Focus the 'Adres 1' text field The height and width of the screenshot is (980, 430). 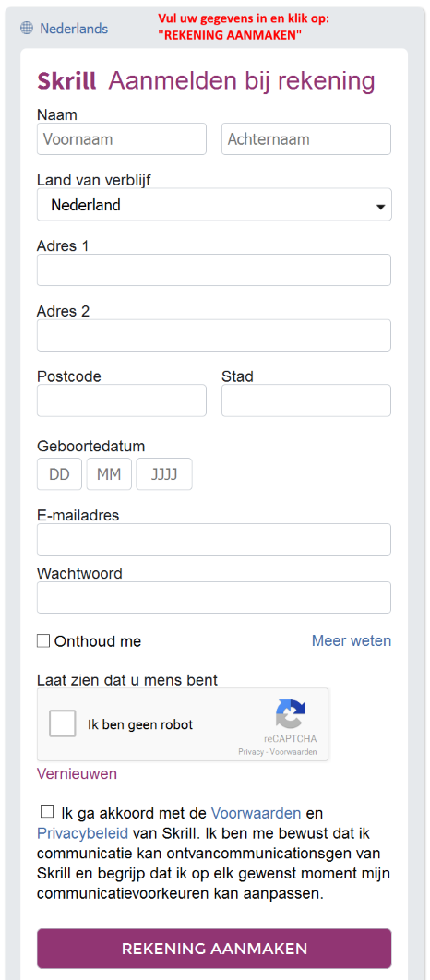(x=214, y=270)
